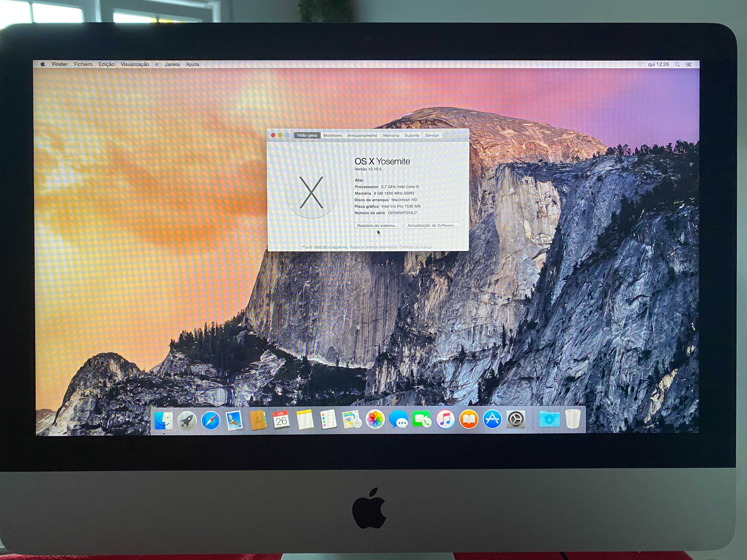
Task: Open FaceTime green icon in dock
Action: 422,419
